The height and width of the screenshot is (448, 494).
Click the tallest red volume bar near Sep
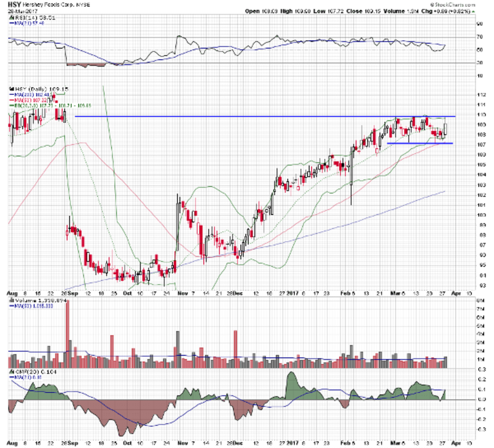68,334
